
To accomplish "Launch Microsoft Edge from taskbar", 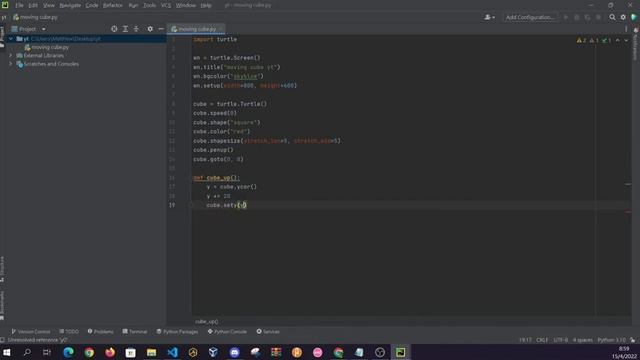I will 68,352.
